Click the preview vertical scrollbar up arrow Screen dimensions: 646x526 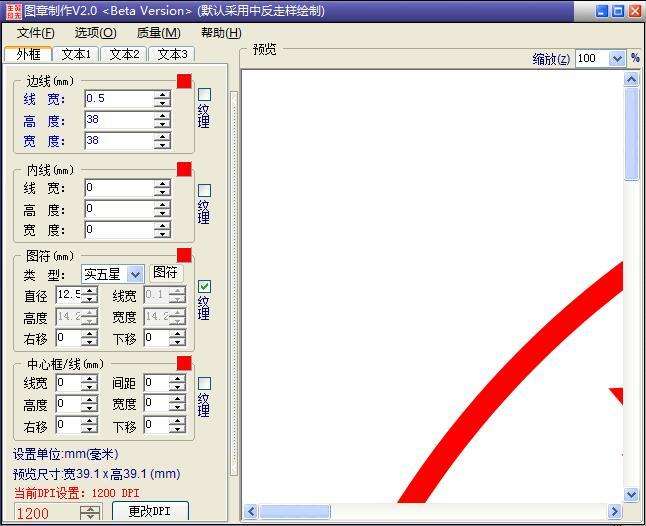click(631, 79)
